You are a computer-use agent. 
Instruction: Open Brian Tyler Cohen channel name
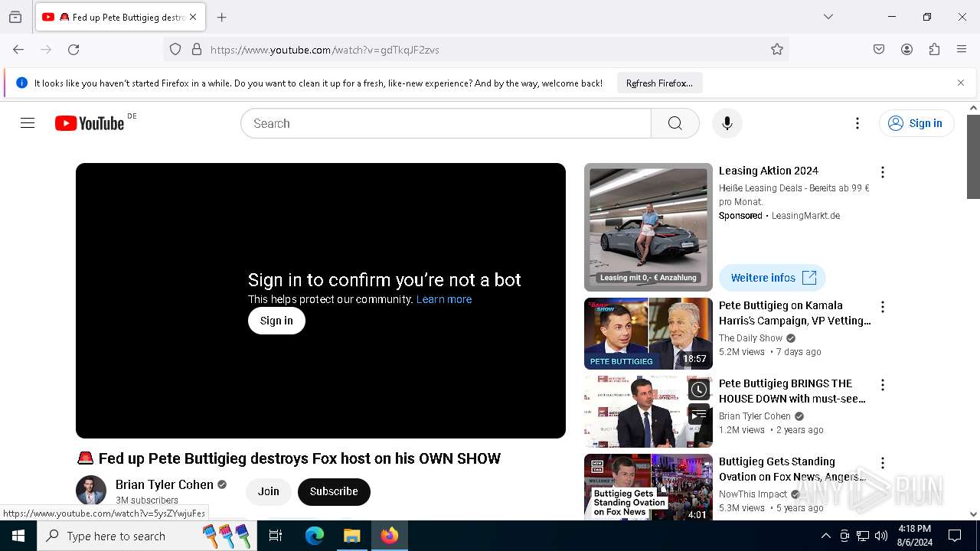[165, 484]
